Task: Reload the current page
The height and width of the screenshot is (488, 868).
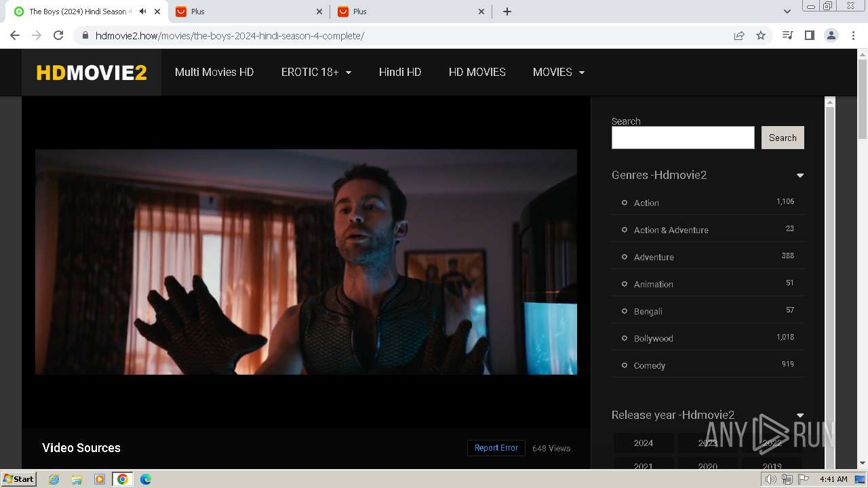Action: 58,35
